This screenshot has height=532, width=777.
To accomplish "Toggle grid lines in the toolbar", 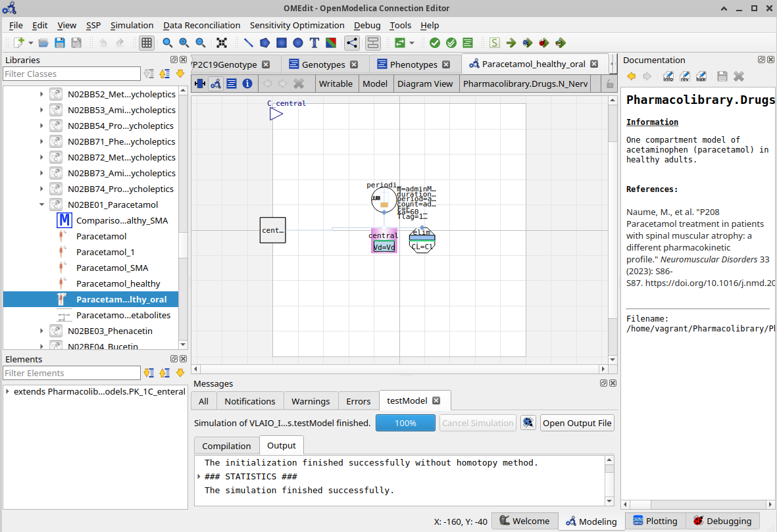I will click(147, 43).
